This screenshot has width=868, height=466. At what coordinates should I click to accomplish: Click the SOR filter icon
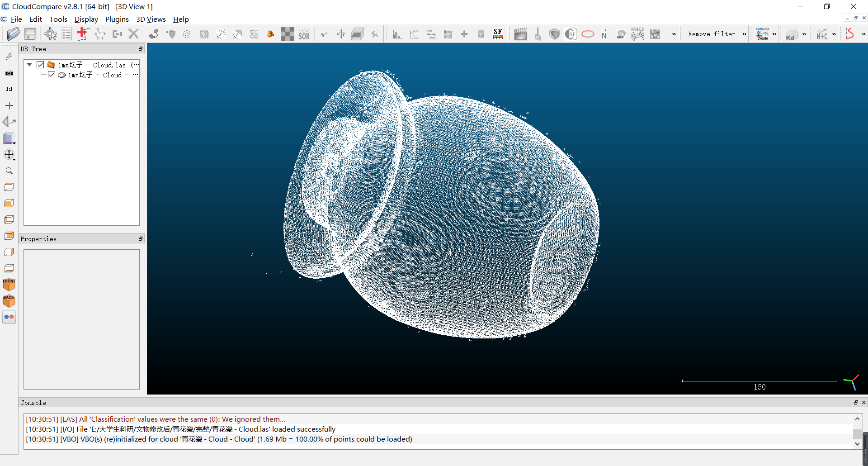pyautogui.click(x=304, y=34)
